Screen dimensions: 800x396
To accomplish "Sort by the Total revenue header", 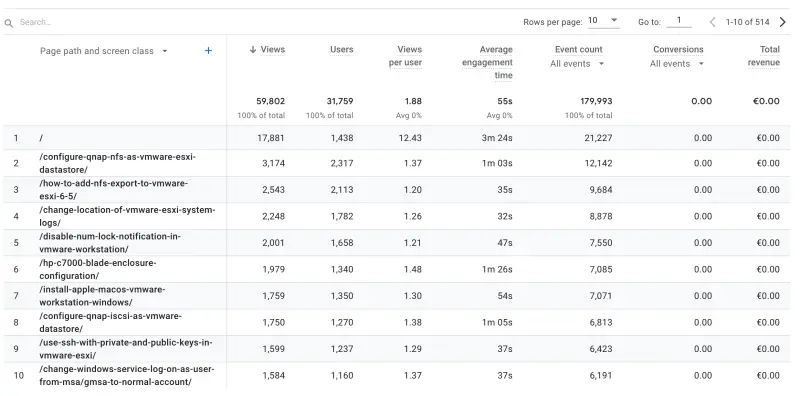I will (764, 56).
